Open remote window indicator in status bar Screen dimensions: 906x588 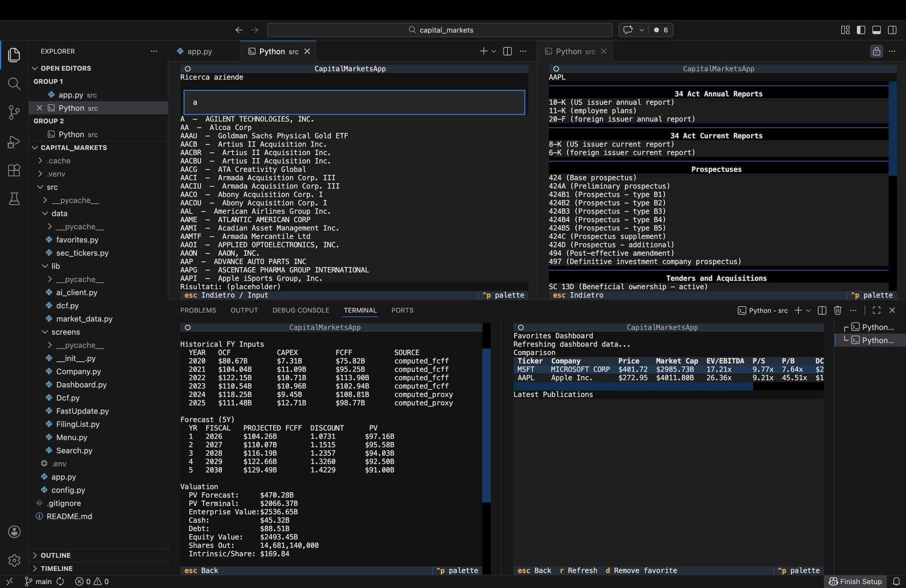click(x=9, y=581)
